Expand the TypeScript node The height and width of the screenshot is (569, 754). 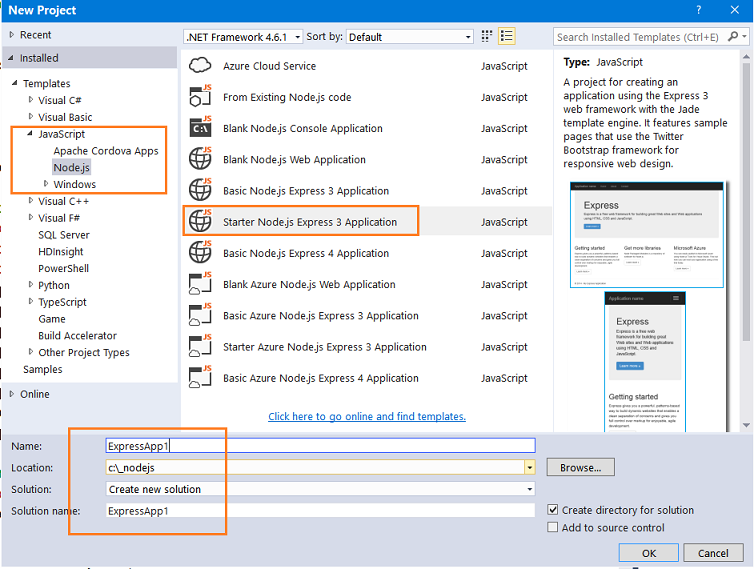(31, 302)
